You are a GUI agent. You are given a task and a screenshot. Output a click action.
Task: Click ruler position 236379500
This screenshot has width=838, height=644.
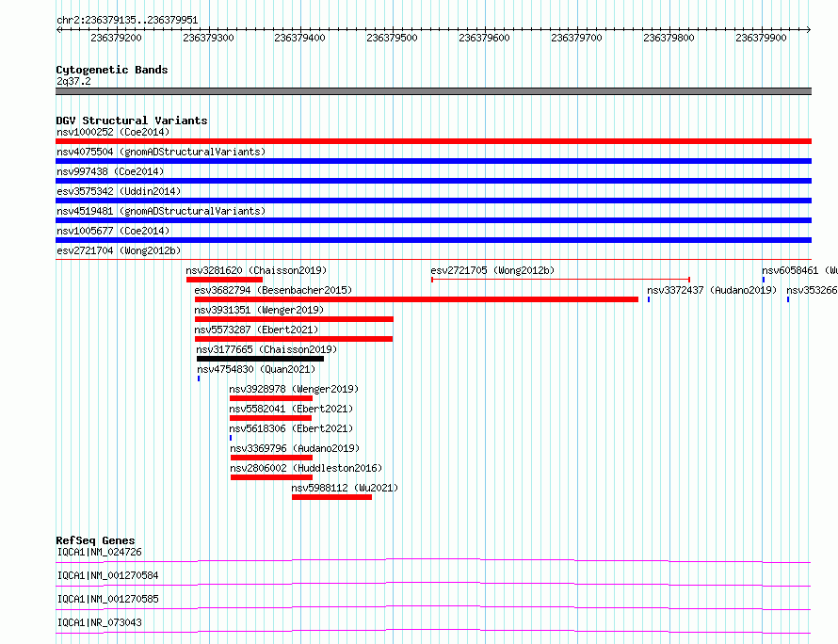pyautogui.click(x=393, y=38)
